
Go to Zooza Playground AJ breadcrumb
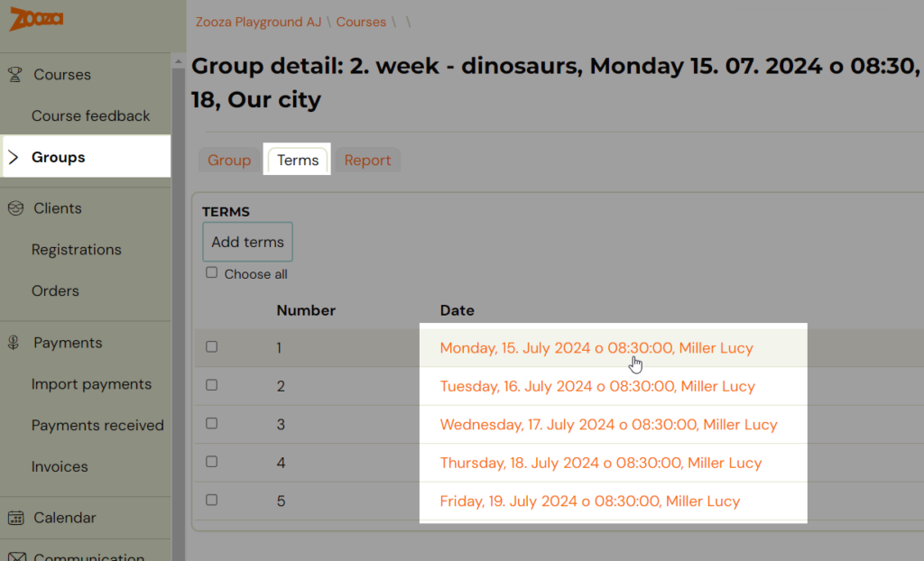[258, 23]
